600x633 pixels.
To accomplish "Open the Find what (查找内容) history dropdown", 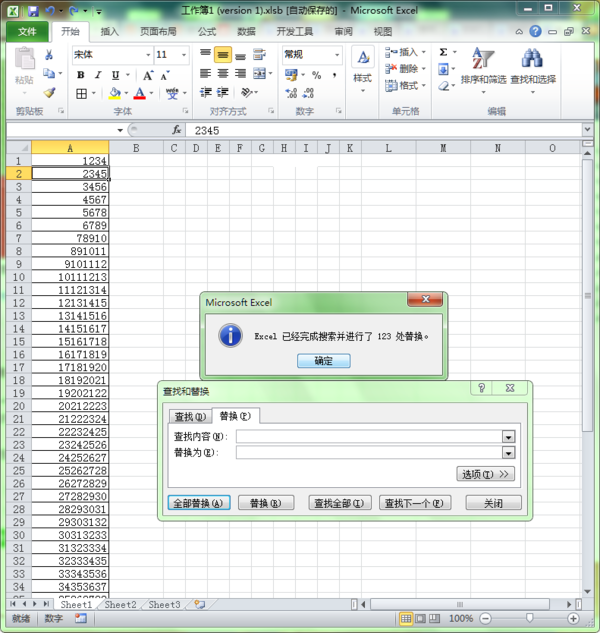I will 508,437.
